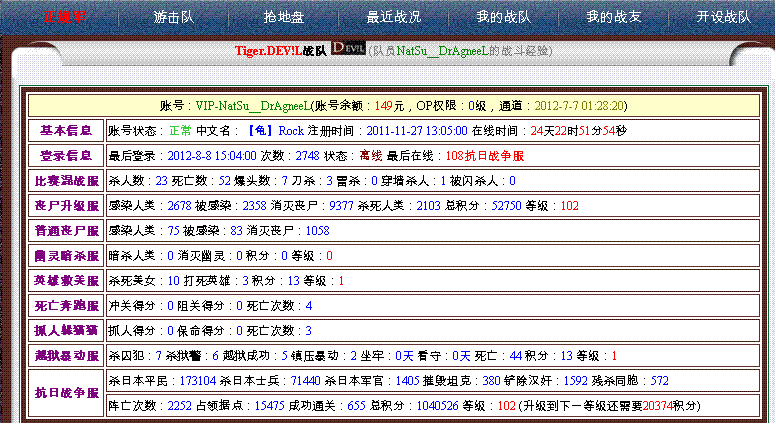This screenshot has height=432, width=776.
Task: Click the 英雄救美服 row label
Action: pos(66,281)
